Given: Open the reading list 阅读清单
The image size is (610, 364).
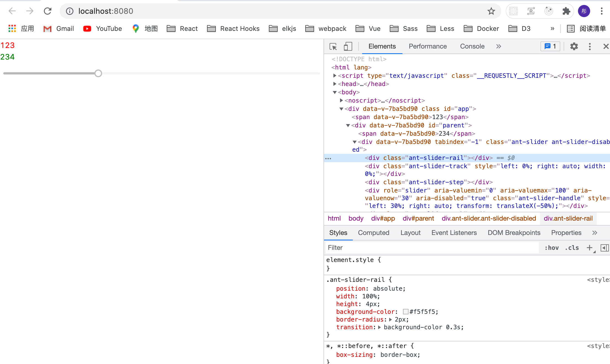Looking at the screenshot, I should coord(586,28).
